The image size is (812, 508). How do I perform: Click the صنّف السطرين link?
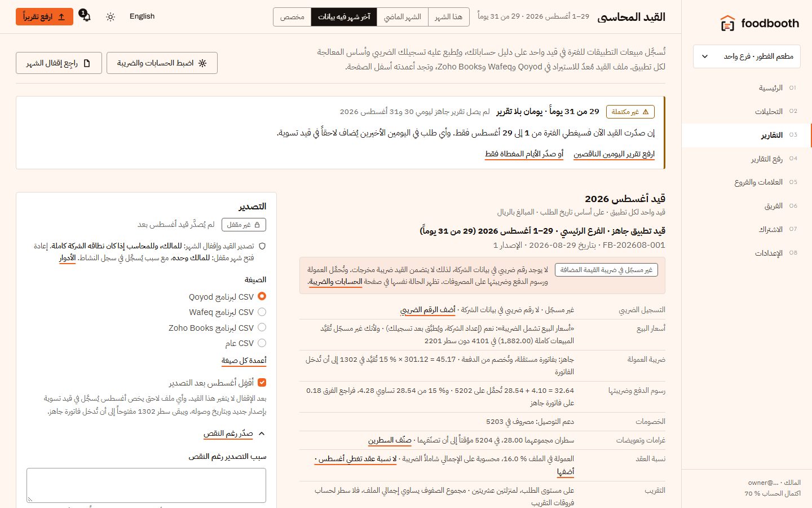(x=390, y=440)
